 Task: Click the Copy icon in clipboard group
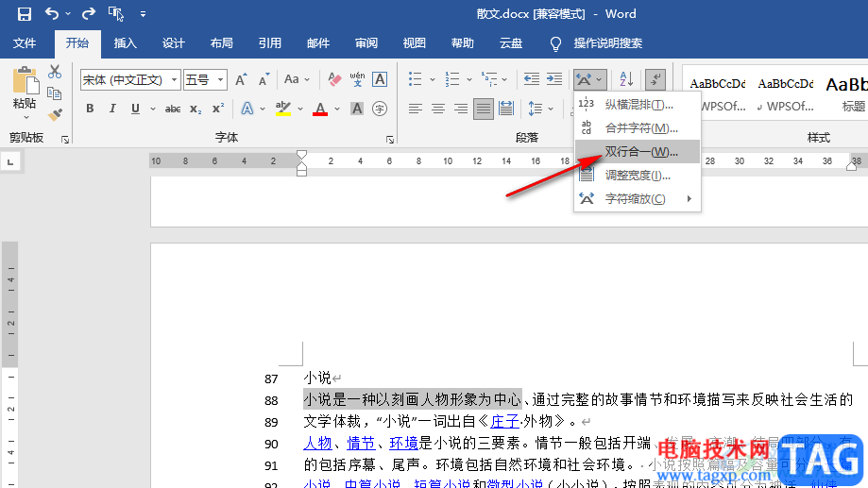click(x=54, y=93)
